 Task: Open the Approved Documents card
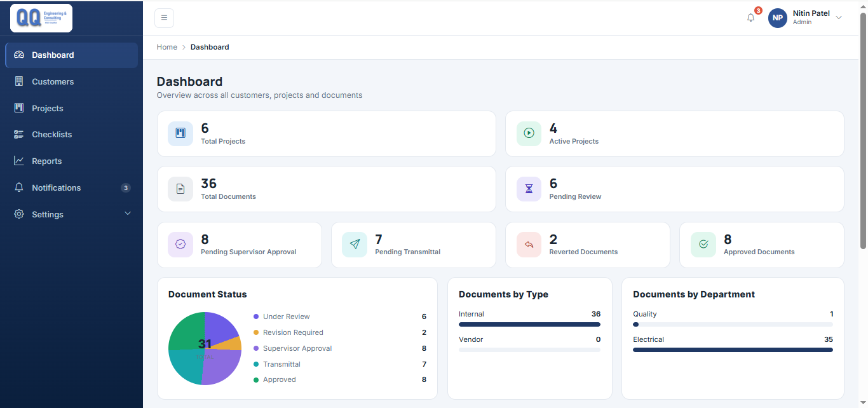(762, 245)
